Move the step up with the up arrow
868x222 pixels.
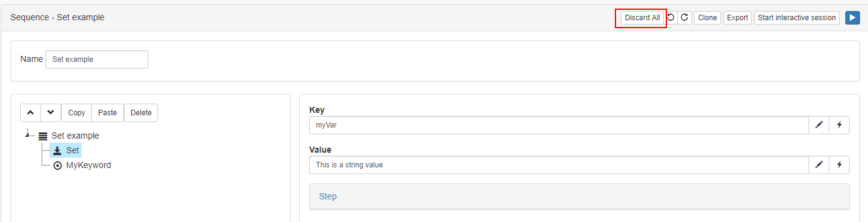coord(31,113)
